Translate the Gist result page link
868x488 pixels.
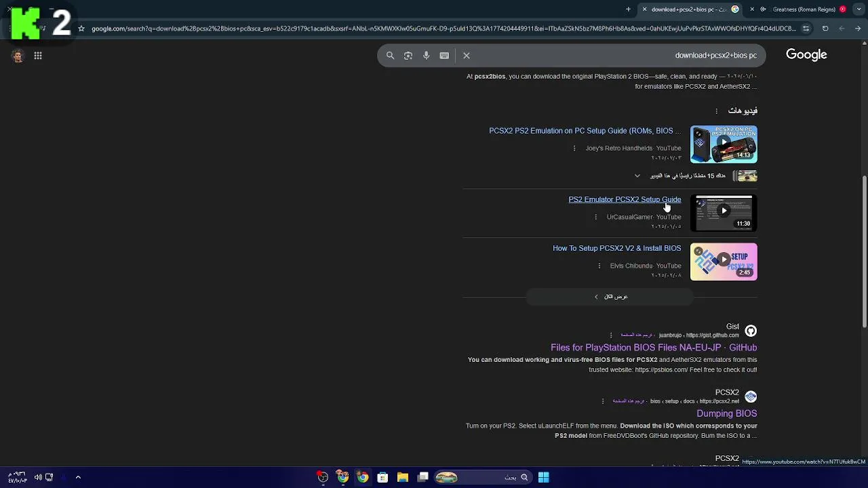(636, 335)
